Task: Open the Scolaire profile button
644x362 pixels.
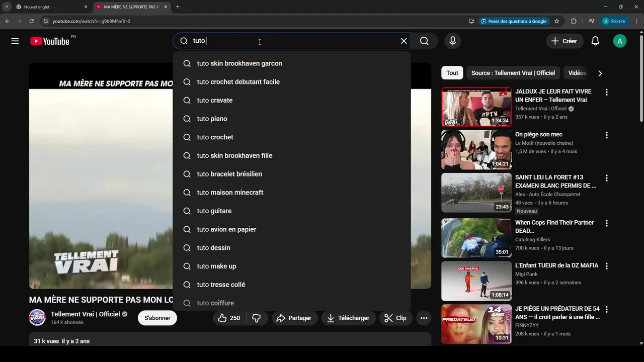Action: [615, 21]
